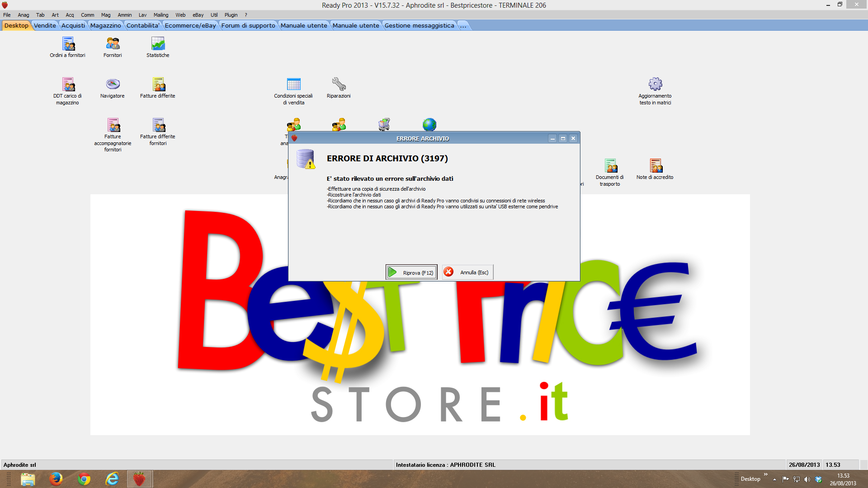Open the Anag menu
The width and height of the screenshot is (868, 488).
[24, 15]
